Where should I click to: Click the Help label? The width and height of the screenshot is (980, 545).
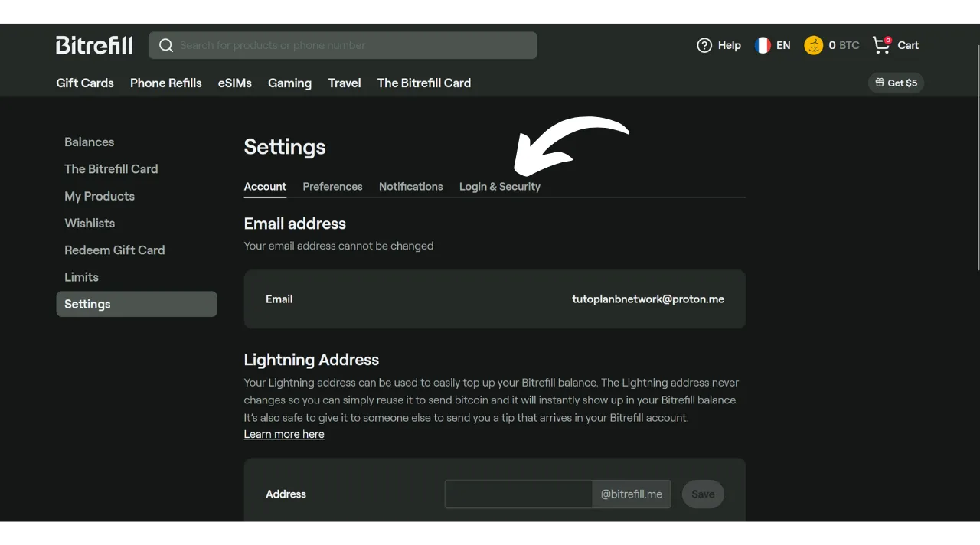point(730,45)
